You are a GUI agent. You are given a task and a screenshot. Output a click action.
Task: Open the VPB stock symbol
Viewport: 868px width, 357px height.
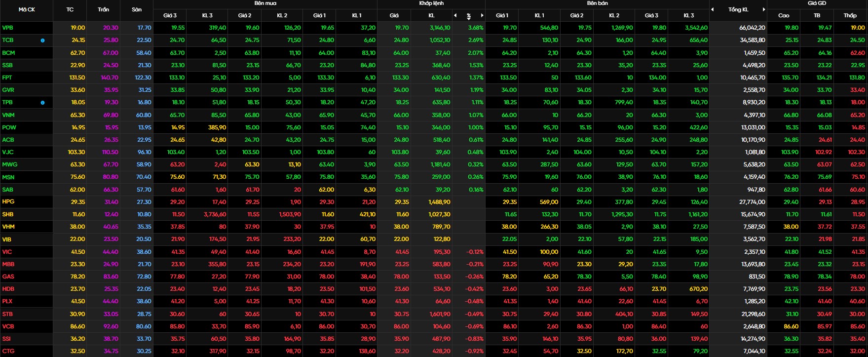(x=7, y=28)
